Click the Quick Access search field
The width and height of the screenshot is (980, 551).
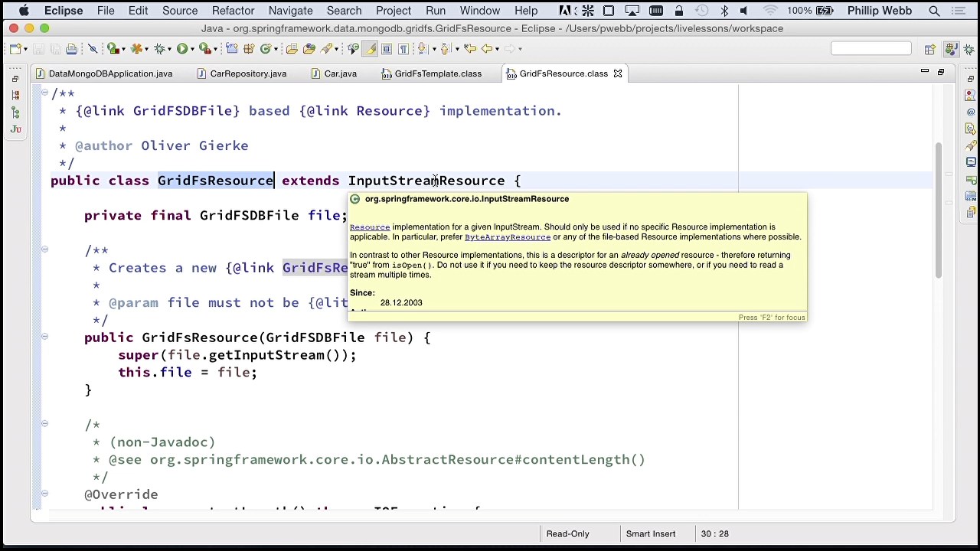(871, 49)
